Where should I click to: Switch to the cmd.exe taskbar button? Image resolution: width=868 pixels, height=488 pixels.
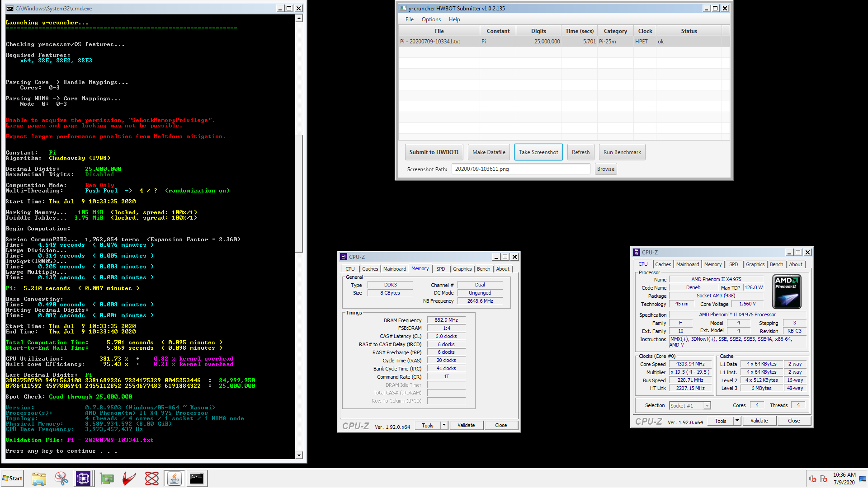pos(197,479)
